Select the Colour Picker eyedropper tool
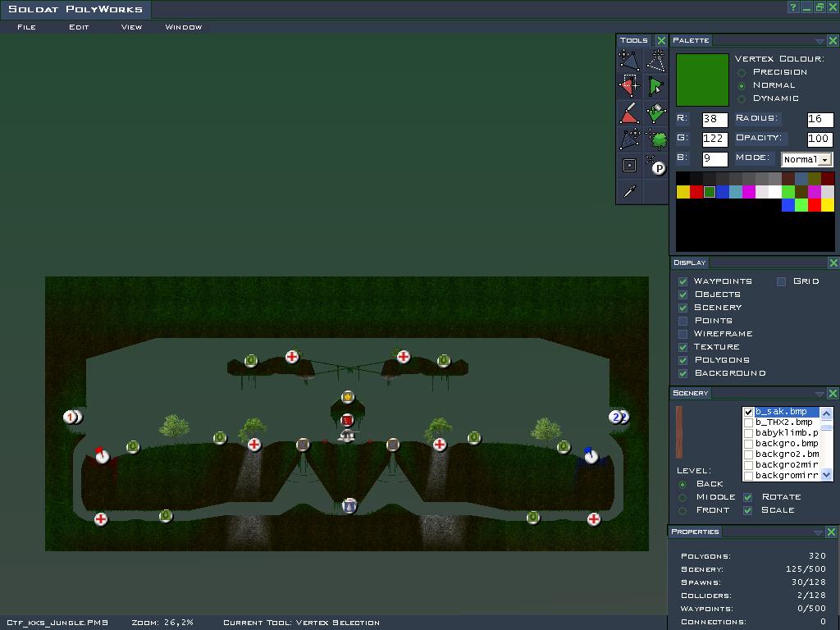This screenshot has width=840, height=630. (629, 191)
